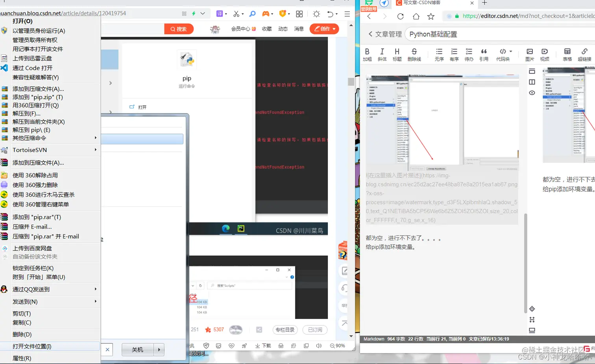
Task: Enable split two-column editor view
Action: tap(532, 82)
